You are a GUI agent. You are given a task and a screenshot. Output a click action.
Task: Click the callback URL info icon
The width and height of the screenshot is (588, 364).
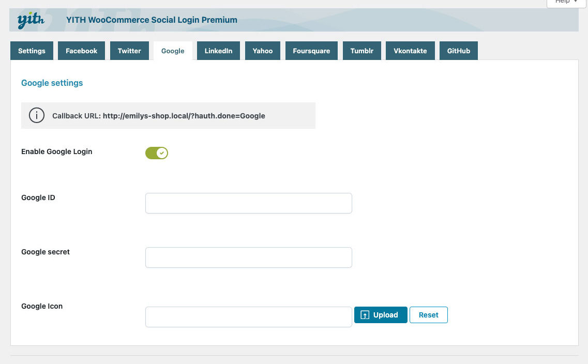coord(37,116)
